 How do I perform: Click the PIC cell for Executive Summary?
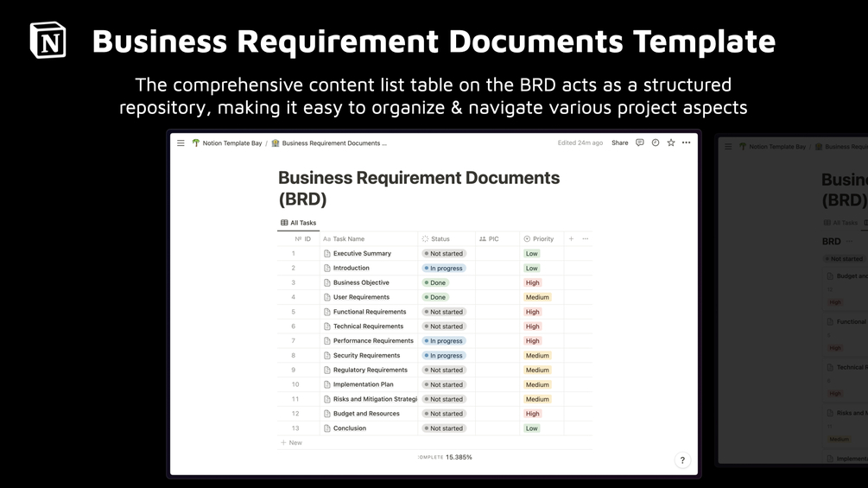click(x=497, y=253)
